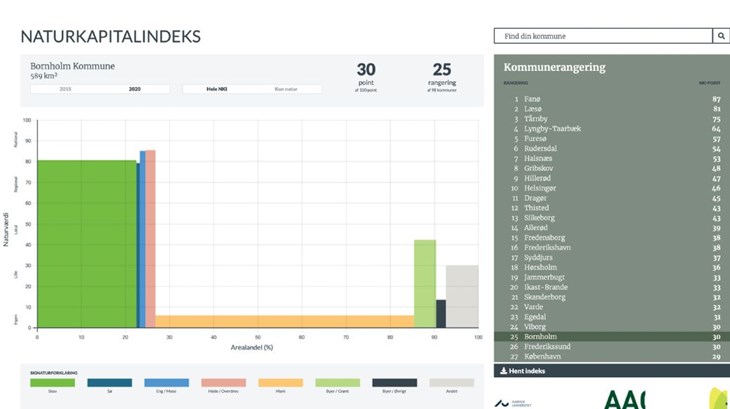
Task: Open Læsø from the kommune ranking
Action: [x=533, y=108]
